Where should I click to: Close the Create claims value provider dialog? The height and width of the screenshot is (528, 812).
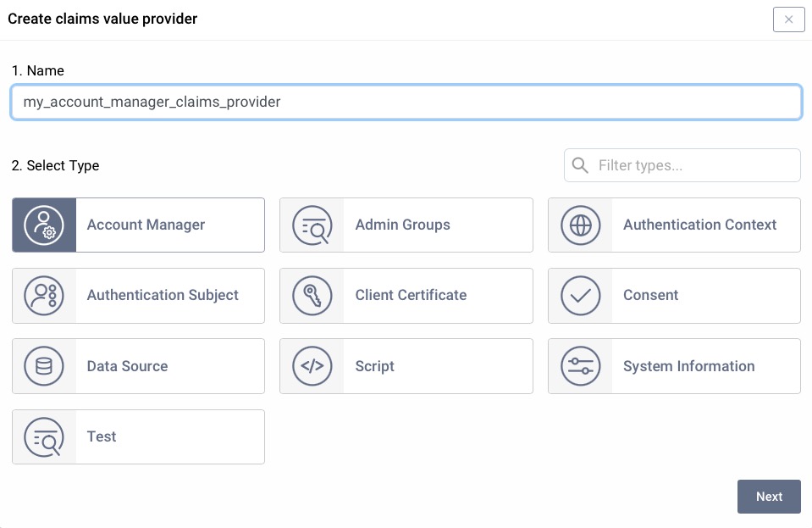click(x=788, y=19)
